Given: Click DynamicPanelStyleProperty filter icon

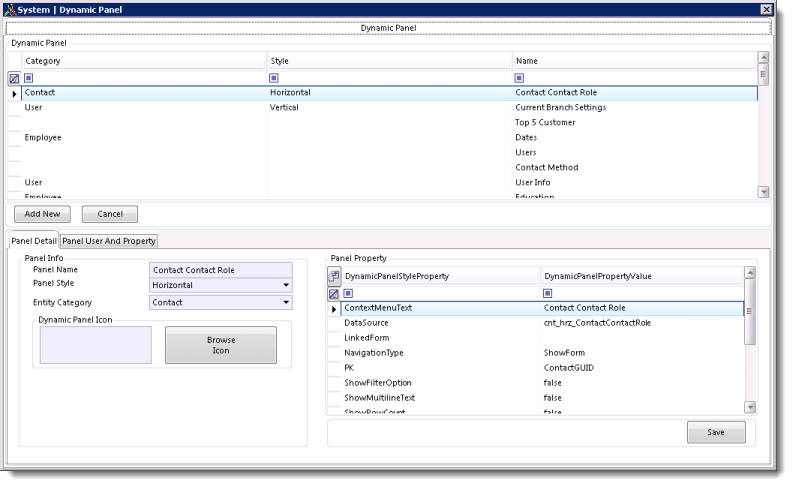Looking at the screenshot, I should (x=349, y=294).
